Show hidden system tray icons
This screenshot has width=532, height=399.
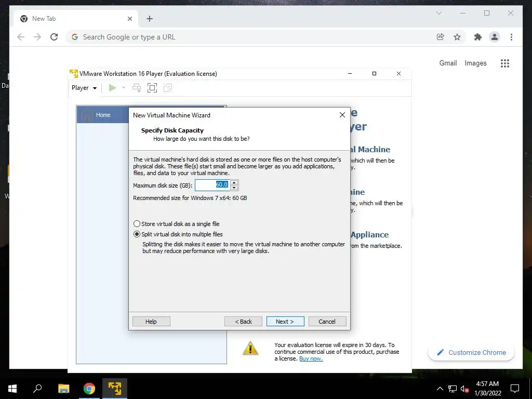pyautogui.click(x=440, y=389)
